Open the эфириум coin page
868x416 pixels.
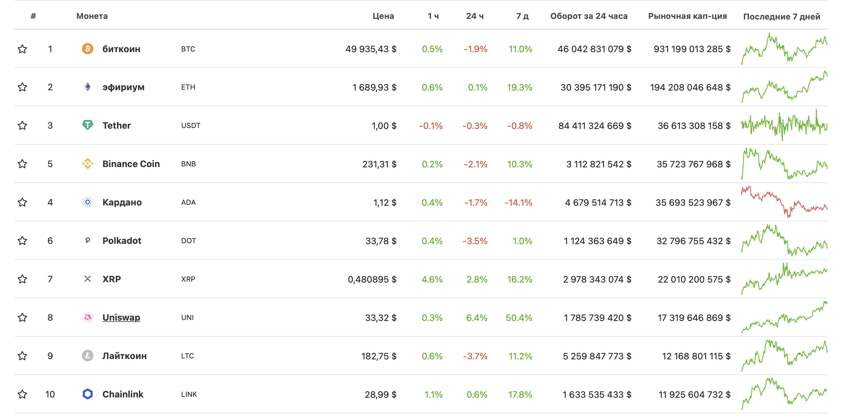(123, 88)
